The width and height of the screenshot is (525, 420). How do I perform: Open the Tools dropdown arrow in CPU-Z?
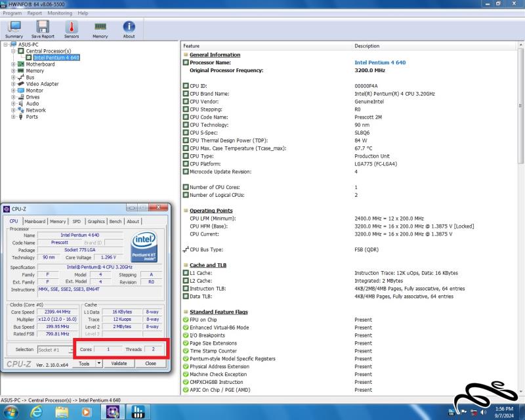coord(99,363)
